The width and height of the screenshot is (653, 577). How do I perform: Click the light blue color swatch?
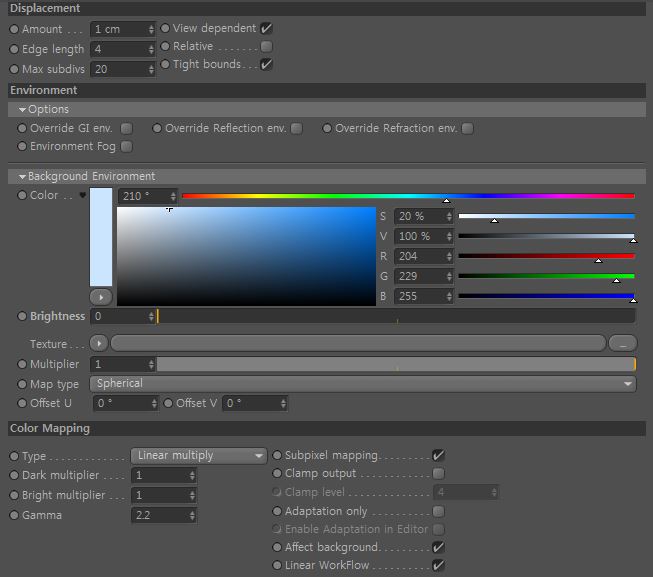click(x=101, y=237)
